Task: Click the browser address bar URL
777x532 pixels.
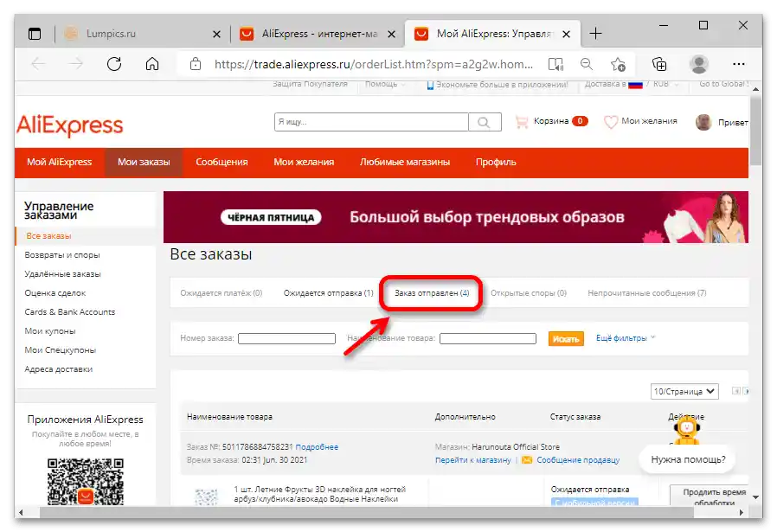Action: [374, 64]
